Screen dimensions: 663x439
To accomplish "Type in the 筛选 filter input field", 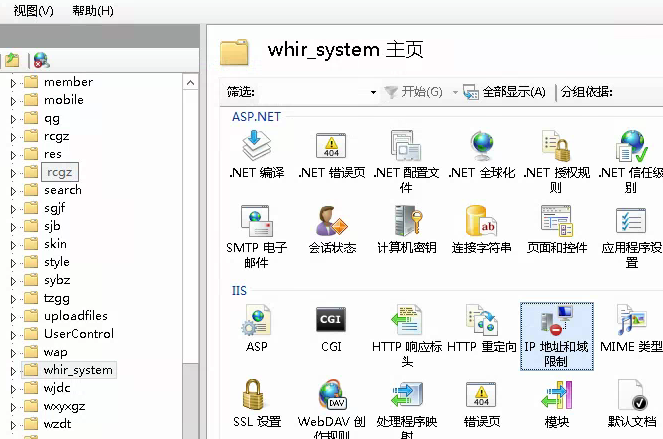I will (312, 92).
